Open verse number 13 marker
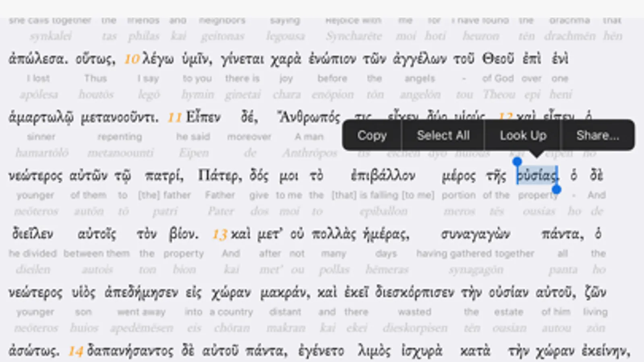 pyautogui.click(x=220, y=234)
